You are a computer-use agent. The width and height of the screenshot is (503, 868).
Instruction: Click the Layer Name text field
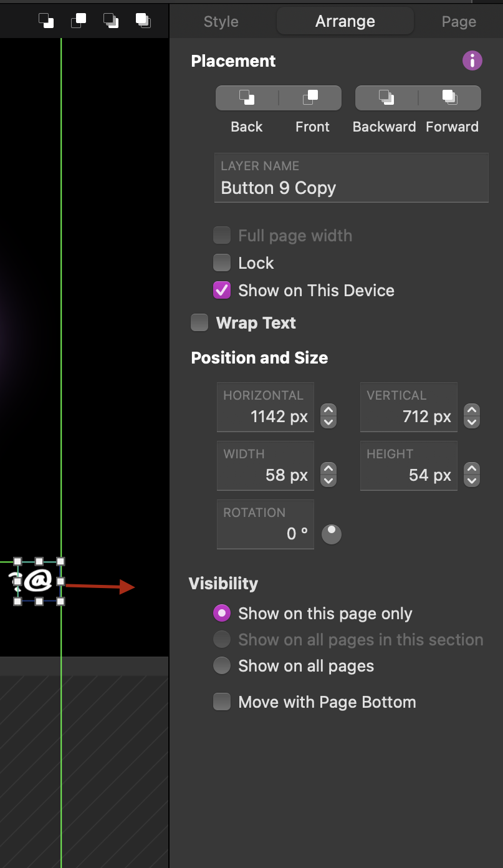(x=352, y=178)
